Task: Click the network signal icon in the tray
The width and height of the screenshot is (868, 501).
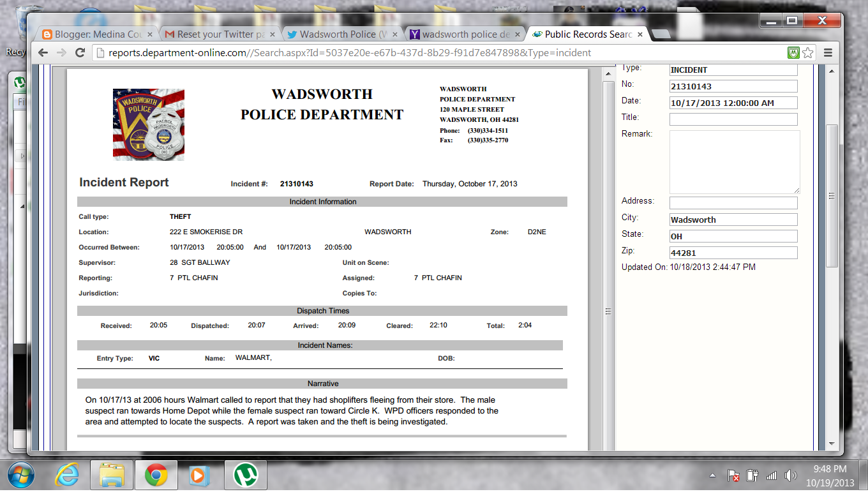Action: click(770, 475)
